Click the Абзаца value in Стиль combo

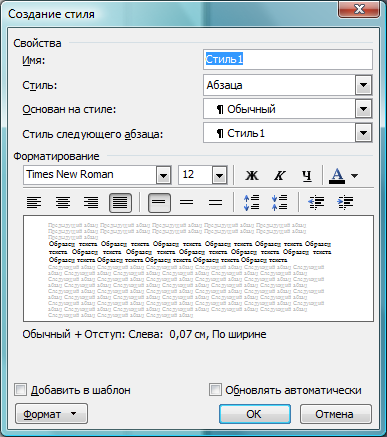tap(224, 85)
